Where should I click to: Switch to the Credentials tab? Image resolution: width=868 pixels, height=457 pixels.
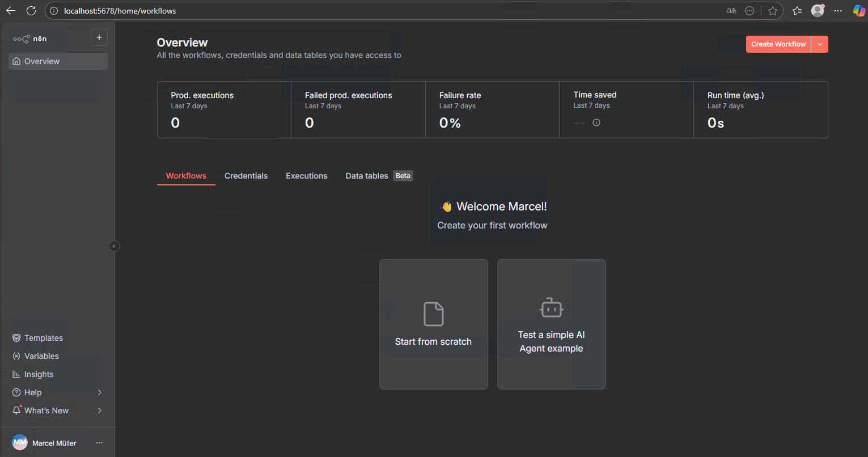click(246, 176)
